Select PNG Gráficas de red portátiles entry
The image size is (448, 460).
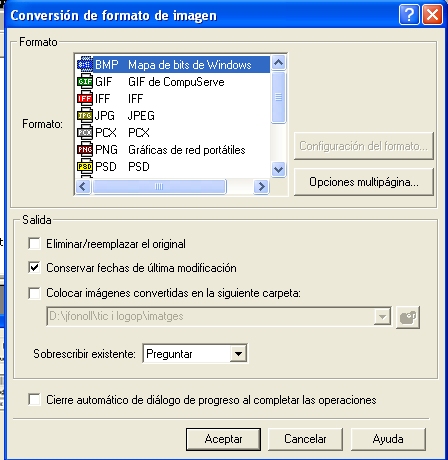[173, 150]
